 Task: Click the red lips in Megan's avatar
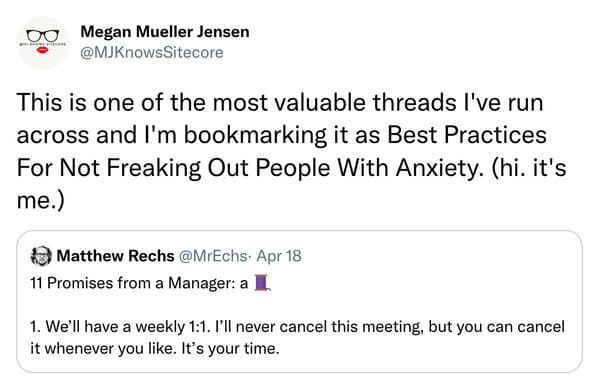(43, 50)
